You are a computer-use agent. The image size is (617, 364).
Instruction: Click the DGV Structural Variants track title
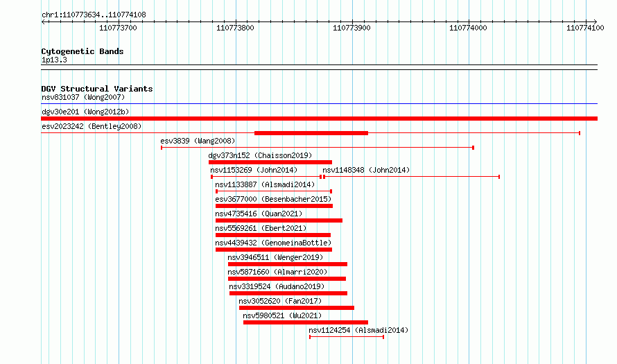[x=97, y=89]
